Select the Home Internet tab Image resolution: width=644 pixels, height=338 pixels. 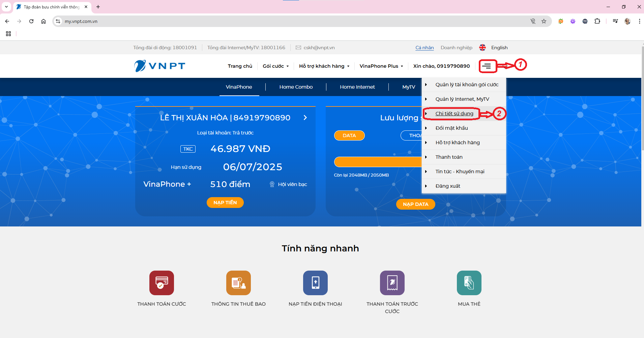click(357, 87)
